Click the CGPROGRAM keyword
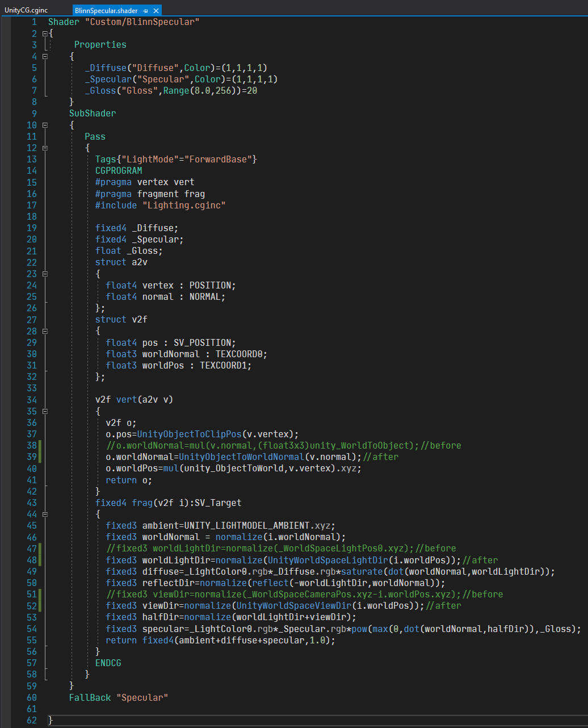 coord(119,170)
